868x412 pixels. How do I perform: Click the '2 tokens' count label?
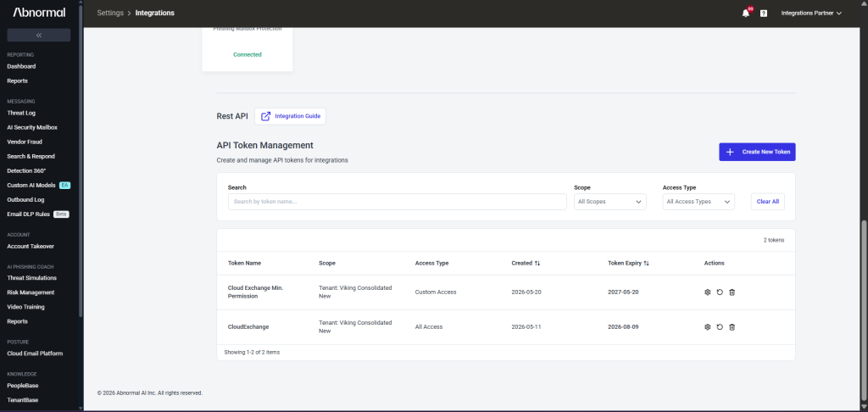774,241
